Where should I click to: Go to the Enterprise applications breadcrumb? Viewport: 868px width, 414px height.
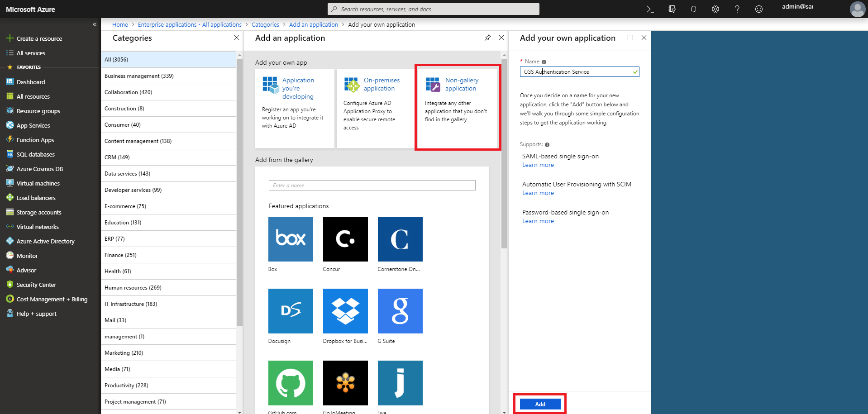click(x=190, y=24)
